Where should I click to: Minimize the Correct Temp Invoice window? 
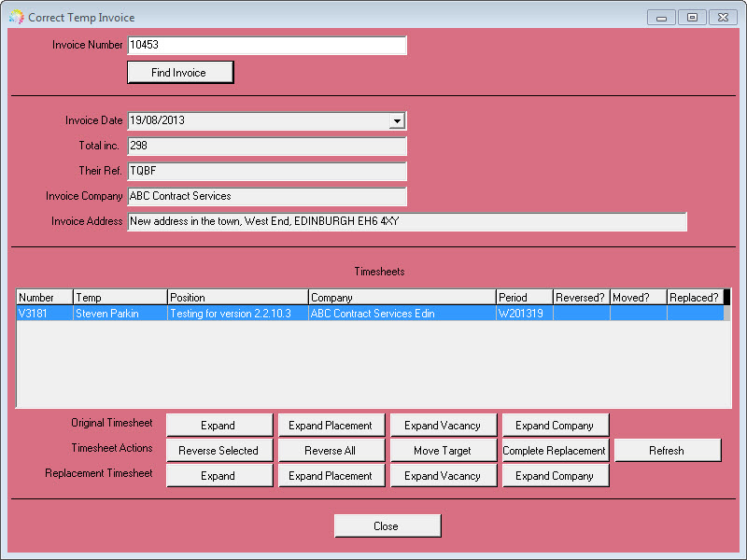pyautogui.click(x=661, y=18)
